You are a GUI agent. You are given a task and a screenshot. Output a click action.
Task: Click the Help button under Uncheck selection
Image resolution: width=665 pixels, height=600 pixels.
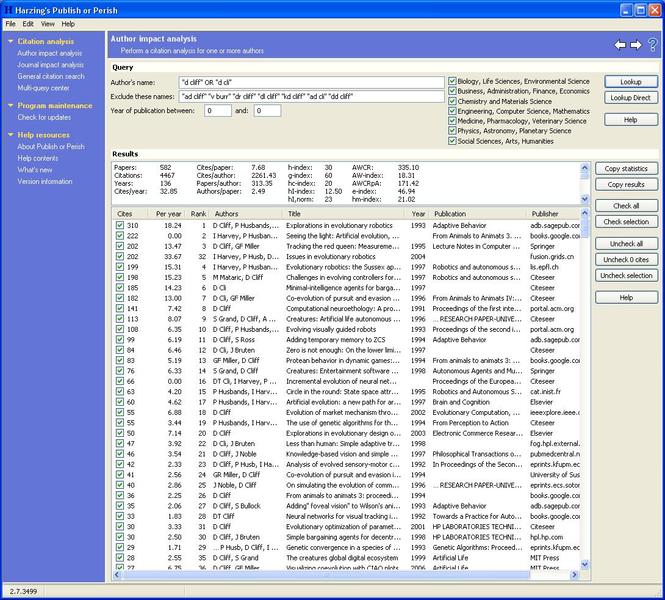tap(626, 297)
